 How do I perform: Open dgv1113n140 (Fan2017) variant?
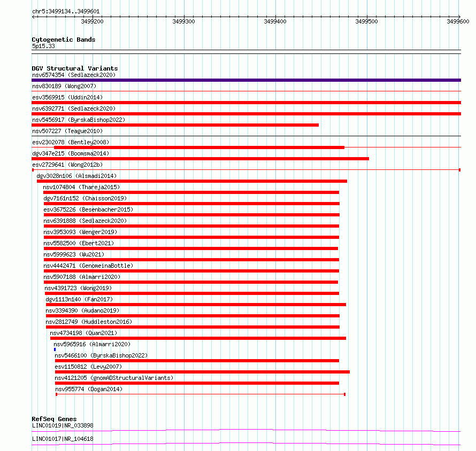coord(79,299)
